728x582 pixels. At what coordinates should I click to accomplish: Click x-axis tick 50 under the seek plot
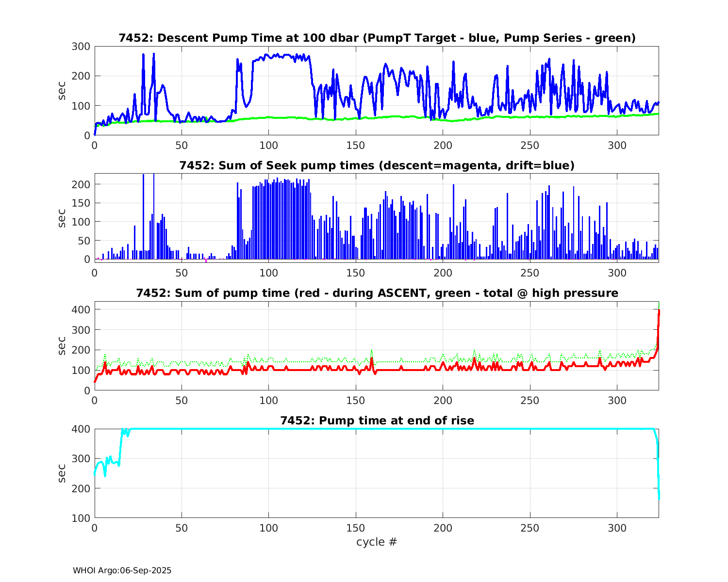tap(182, 273)
